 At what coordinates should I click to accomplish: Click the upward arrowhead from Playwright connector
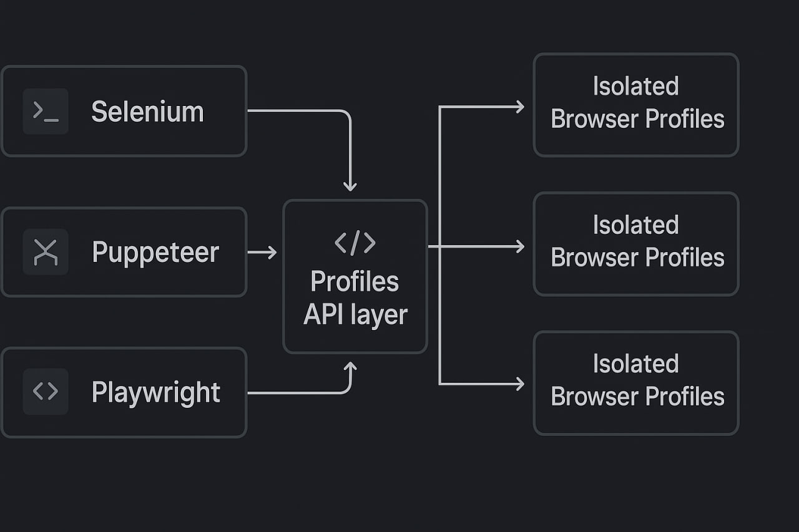point(350,368)
